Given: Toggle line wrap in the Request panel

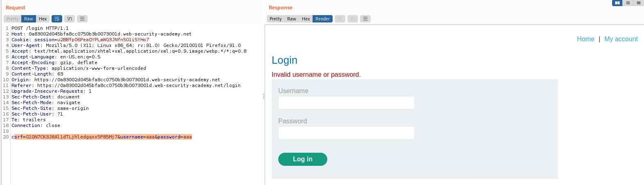Looking at the screenshot, I should [x=57, y=19].
